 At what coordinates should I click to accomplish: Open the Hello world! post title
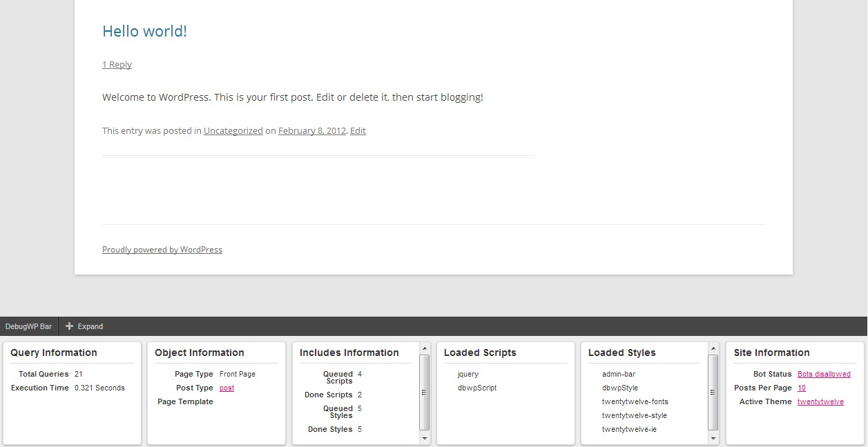click(x=144, y=31)
